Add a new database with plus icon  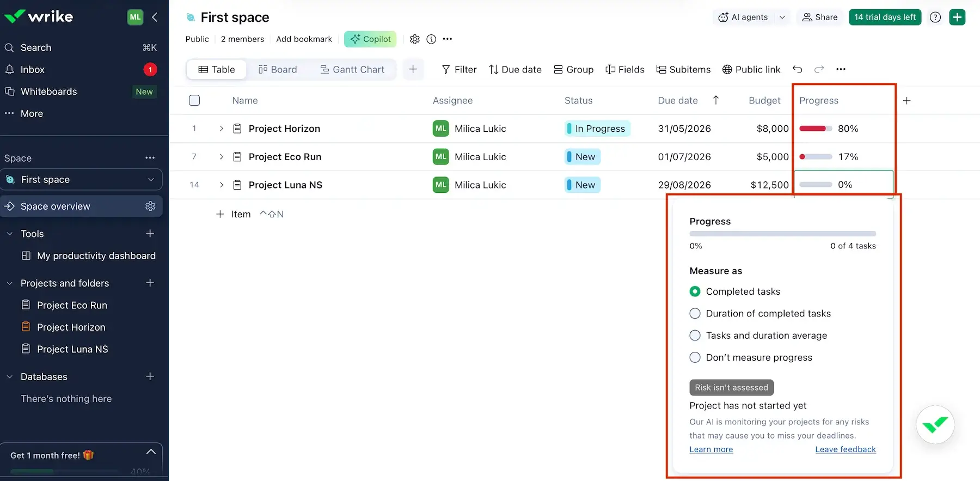[x=150, y=377]
